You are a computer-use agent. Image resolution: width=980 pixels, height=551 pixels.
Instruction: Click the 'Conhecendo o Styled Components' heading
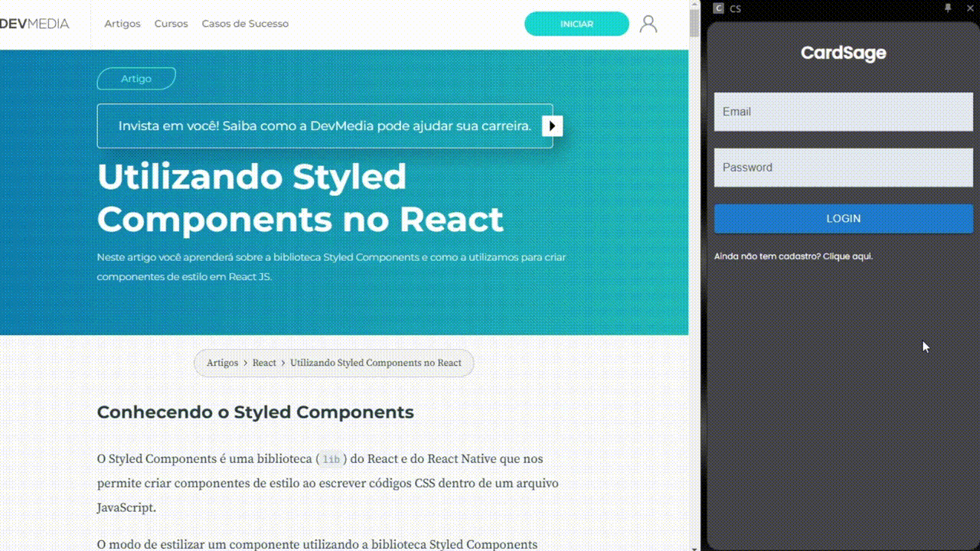tap(255, 412)
